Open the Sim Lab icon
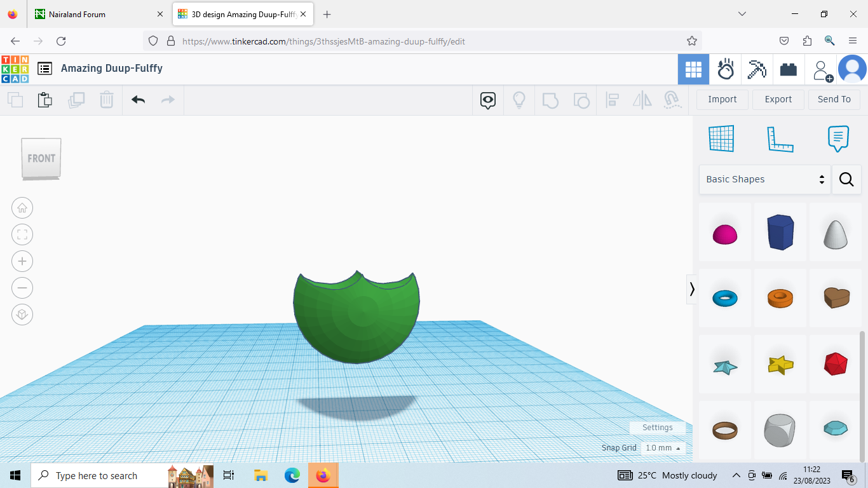The height and width of the screenshot is (488, 868). click(726, 69)
